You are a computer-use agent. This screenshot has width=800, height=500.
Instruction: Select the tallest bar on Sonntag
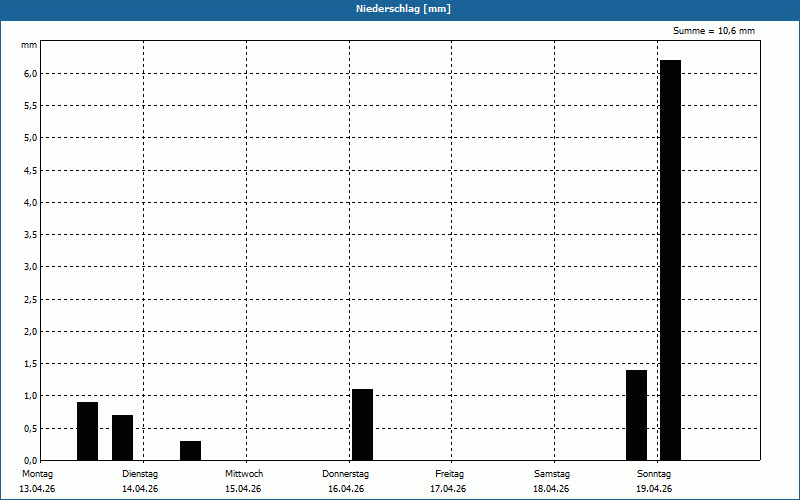[x=670, y=260]
